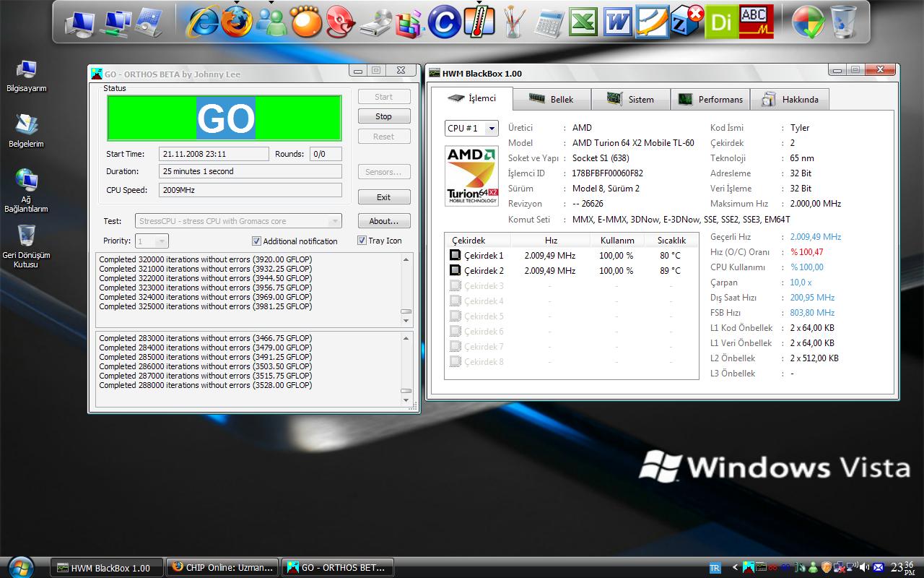Launch Word from the dock
The image size is (924, 578).
point(618,22)
